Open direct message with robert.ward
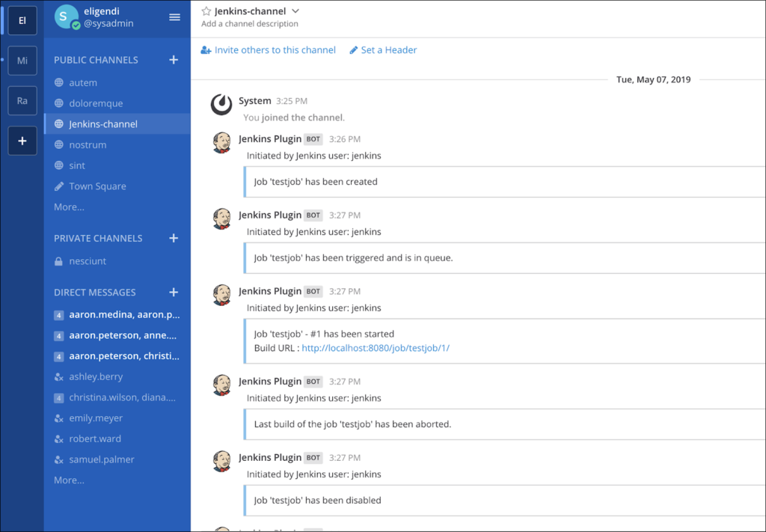The width and height of the screenshot is (766, 532). (117, 438)
